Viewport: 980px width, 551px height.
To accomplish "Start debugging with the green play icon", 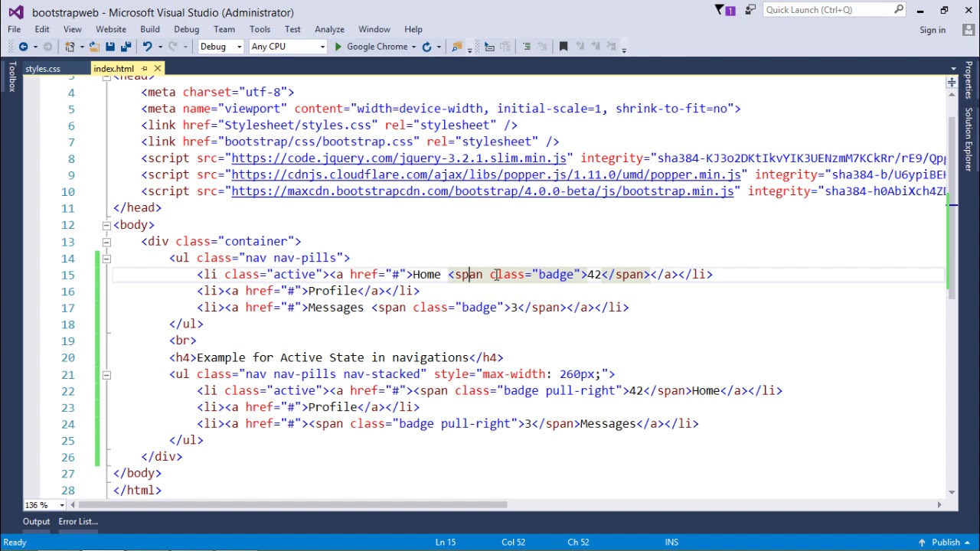I will coord(338,47).
